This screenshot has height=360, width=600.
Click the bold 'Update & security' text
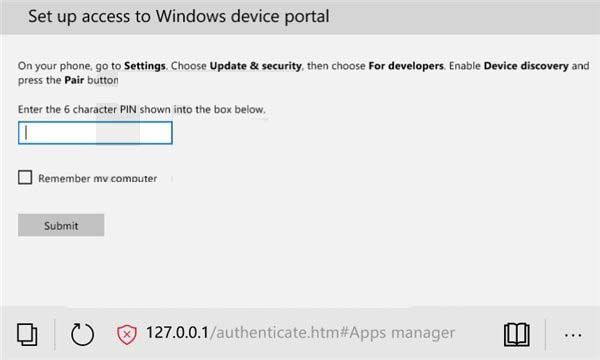coord(256,66)
